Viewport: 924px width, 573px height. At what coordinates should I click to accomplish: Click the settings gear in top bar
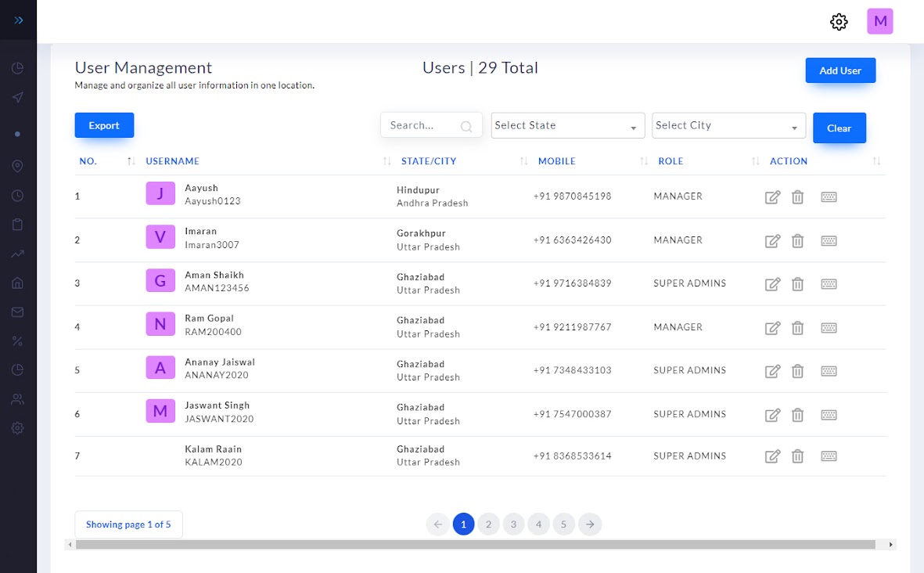tap(839, 22)
